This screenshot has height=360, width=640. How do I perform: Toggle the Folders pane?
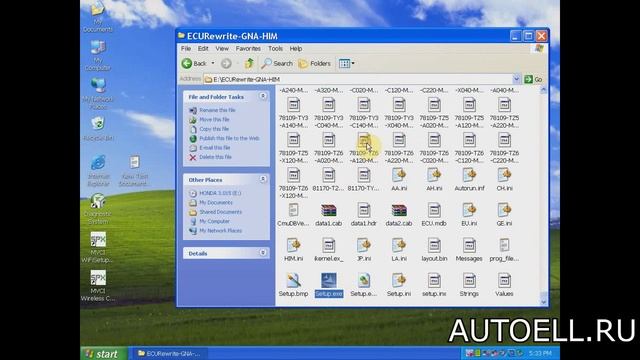coord(315,63)
